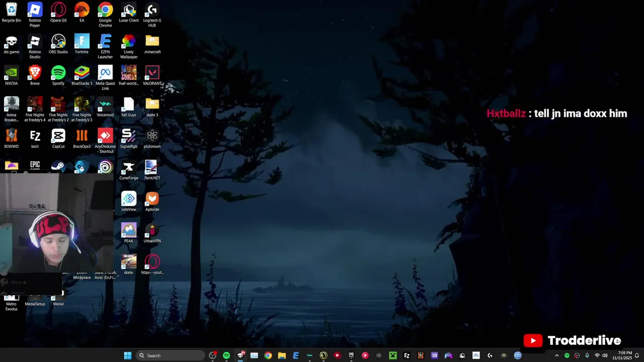Open the Meta Quest Link desktop shortcut
Image resolution: width=644 pixels, height=362 pixels.
pos(105,78)
